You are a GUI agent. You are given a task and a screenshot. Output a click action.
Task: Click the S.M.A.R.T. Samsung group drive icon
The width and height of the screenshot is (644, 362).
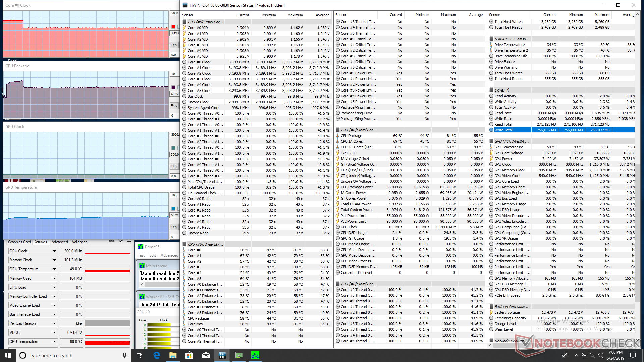(491, 39)
